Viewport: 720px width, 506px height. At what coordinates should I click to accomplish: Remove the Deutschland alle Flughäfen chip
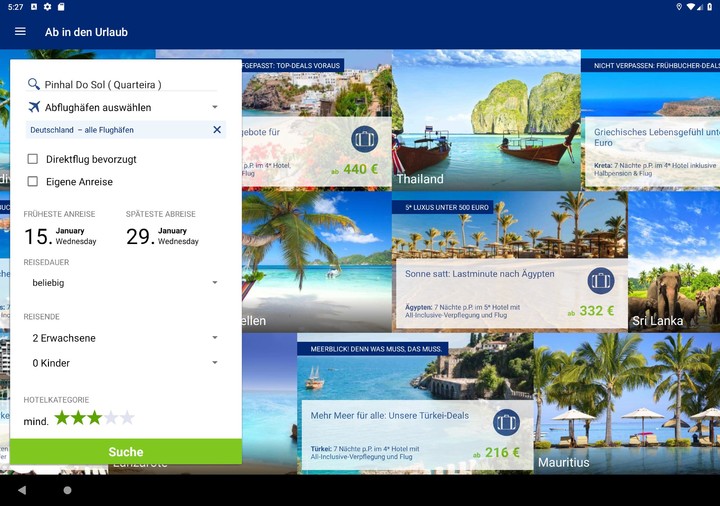coord(217,130)
